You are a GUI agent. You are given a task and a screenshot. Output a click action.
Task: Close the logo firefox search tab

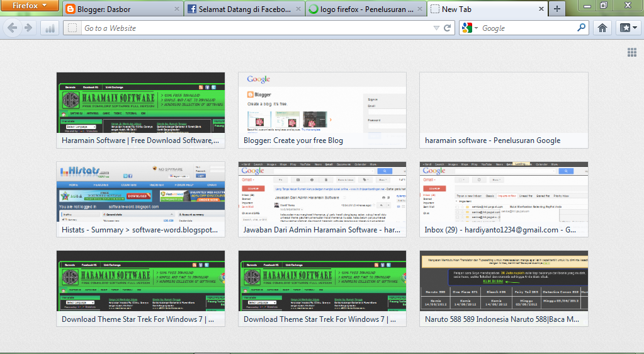click(419, 9)
